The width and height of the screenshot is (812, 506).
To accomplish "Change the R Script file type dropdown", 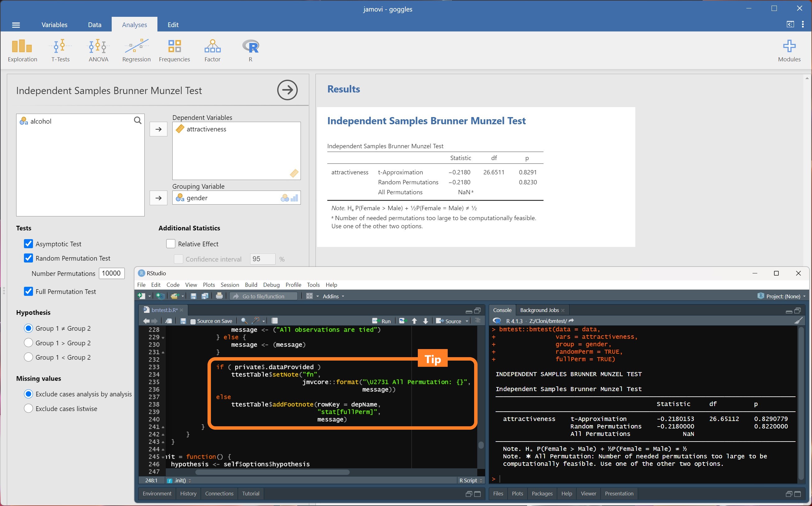I will [x=471, y=480].
